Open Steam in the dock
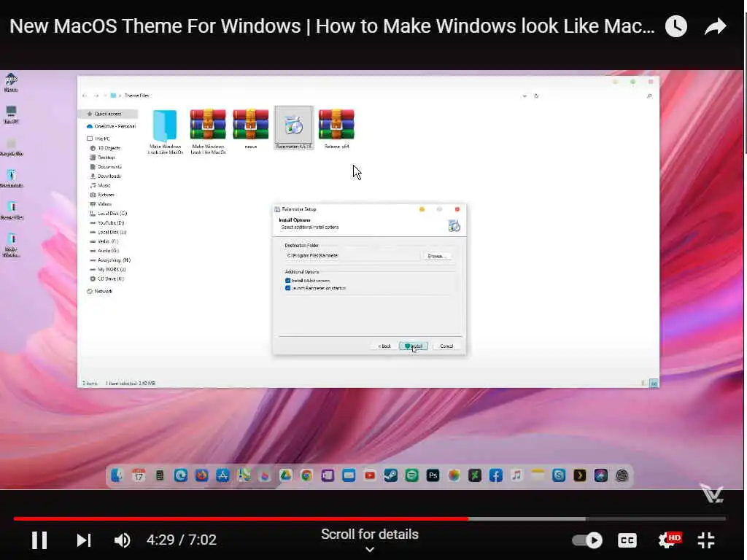The image size is (747, 560). click(391, 475)
